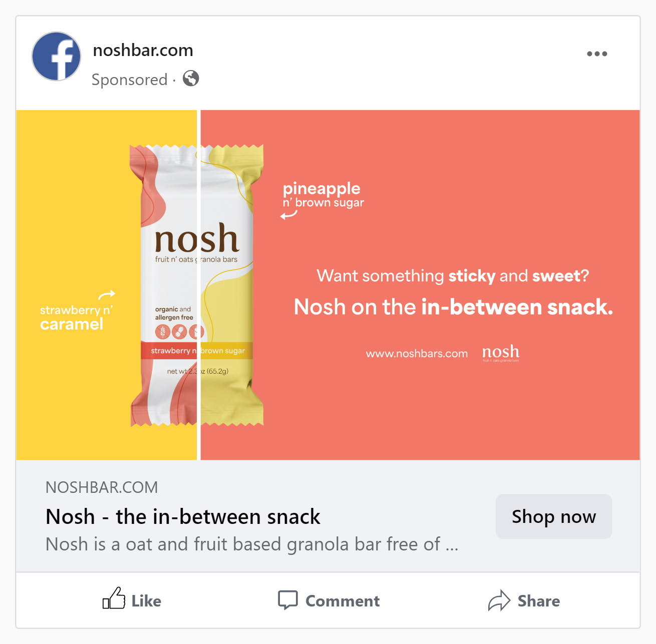Click the ad description text about granola bar
The width and height of the screenshot is (656, 644).
click(x=252, y=544)
